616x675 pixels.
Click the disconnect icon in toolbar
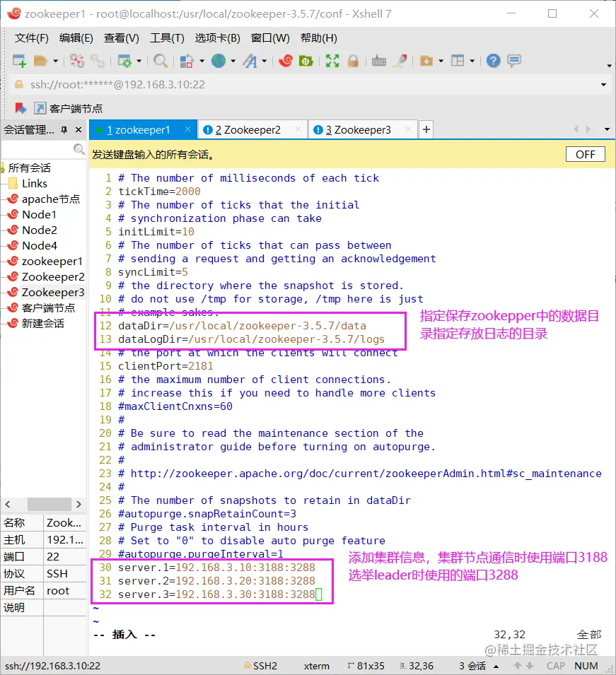pos(77,61)
